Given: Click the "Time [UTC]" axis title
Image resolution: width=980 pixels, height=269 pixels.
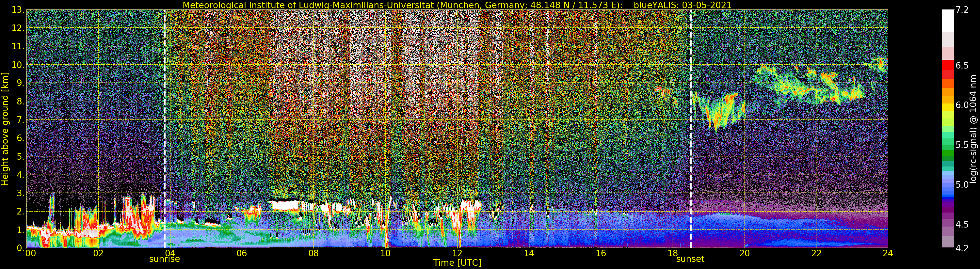Looking at the screenshot, I should pos(457,263).
